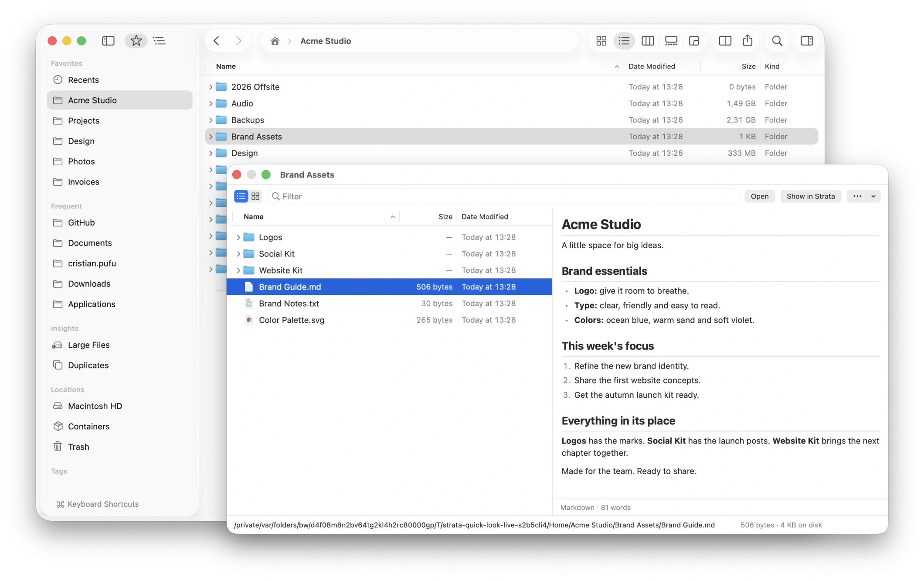Click the favorites star icon
924x581 pixels.
(x=136, y=41)
